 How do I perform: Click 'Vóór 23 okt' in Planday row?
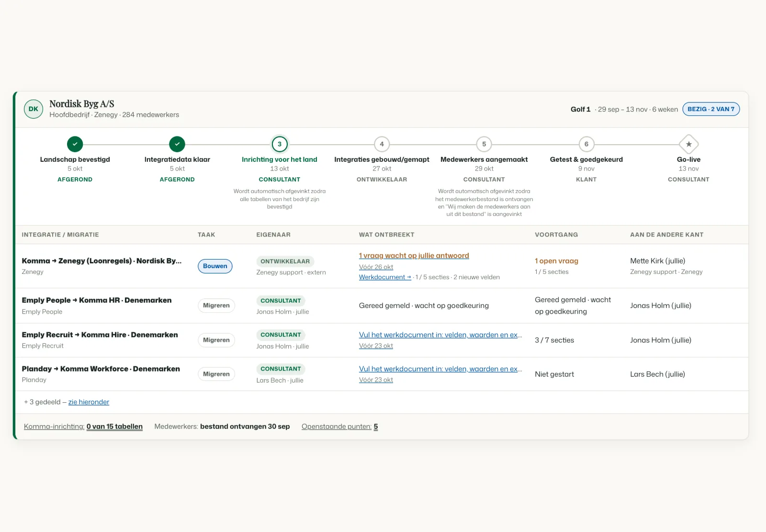tap(376, 380)
